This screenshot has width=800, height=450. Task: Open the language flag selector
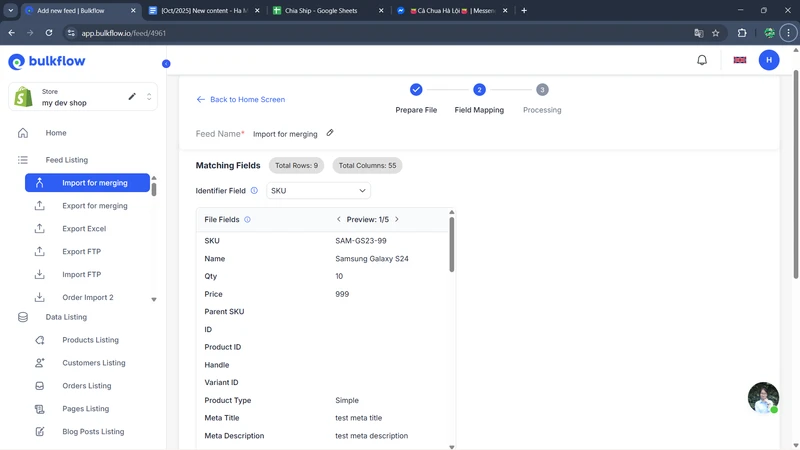[740, 60]
